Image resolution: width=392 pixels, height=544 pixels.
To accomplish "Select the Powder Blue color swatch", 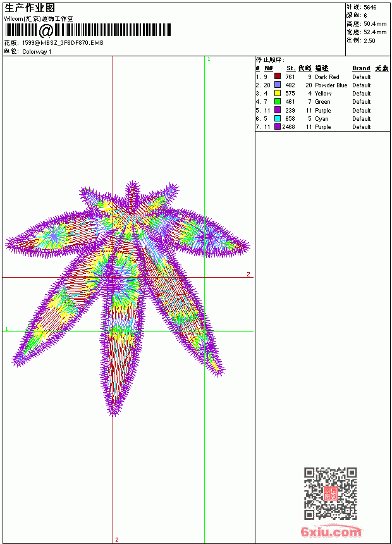I will pyautogui.click(x=278, y=85).
